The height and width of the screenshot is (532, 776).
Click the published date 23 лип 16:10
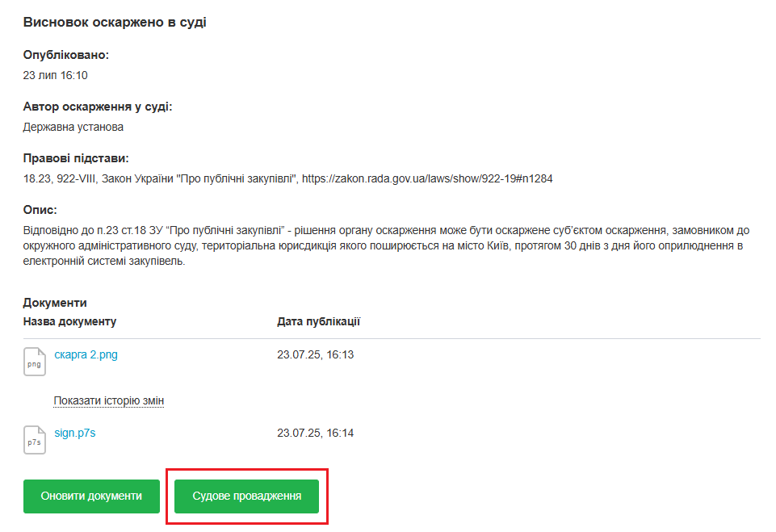55,75
